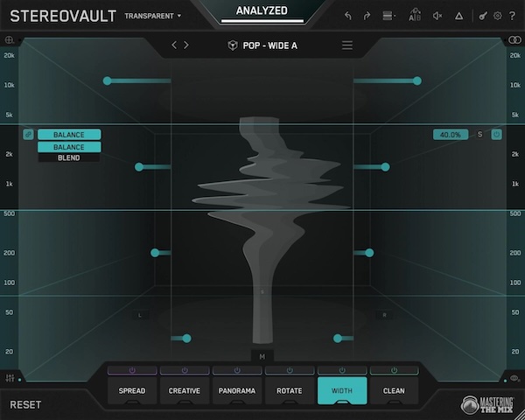Click the R channel label button
This screenshot has width=525, height=420.
click(x=384, y=315)
